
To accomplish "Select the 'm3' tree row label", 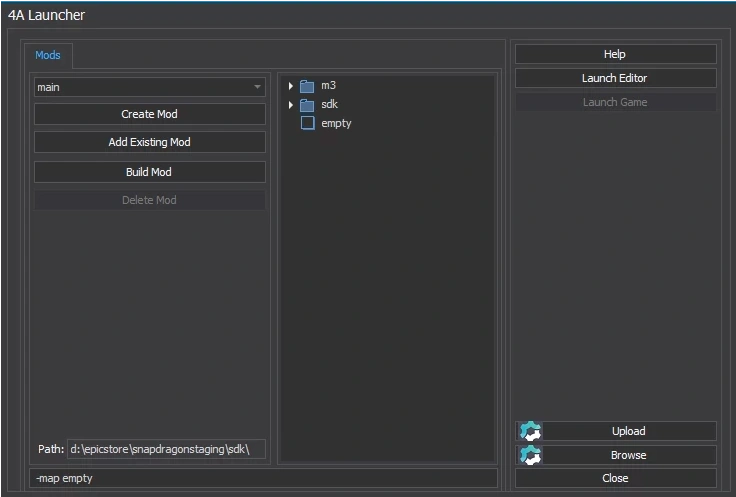I will point(329,85).
